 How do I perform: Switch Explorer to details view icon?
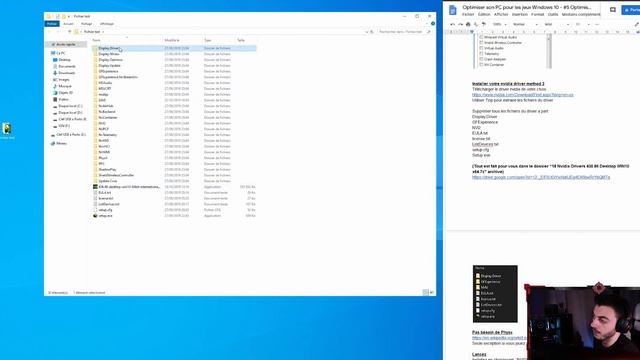(x=425, y=292)
